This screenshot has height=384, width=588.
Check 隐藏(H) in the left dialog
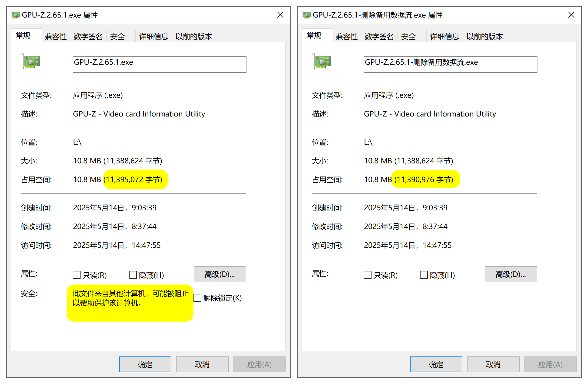point(133,275)
